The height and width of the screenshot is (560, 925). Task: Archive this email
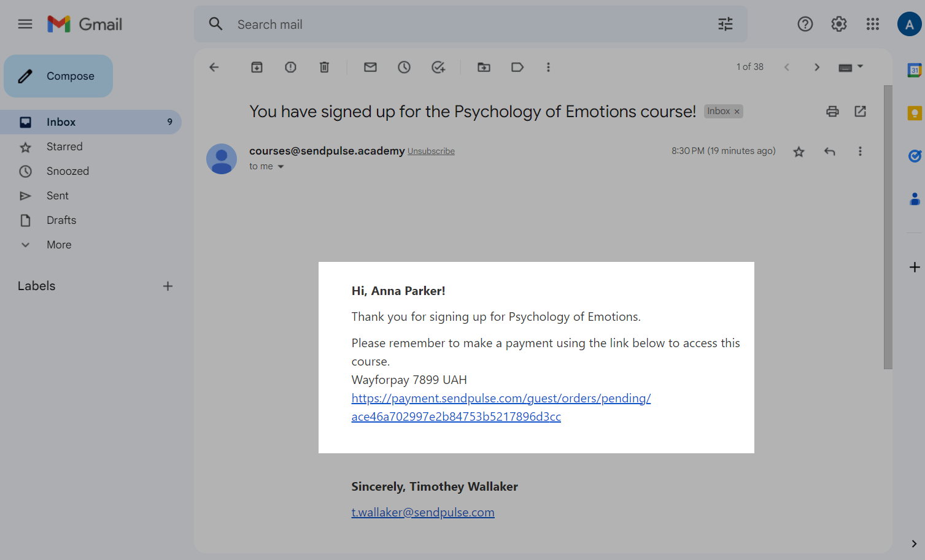[257, 67]
